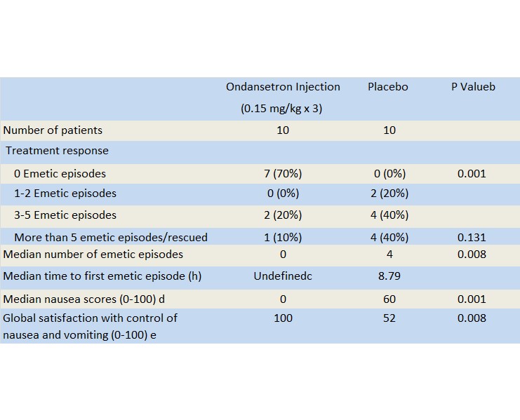
Task: Select the Placebo column header
Action: tap(388, 87)
